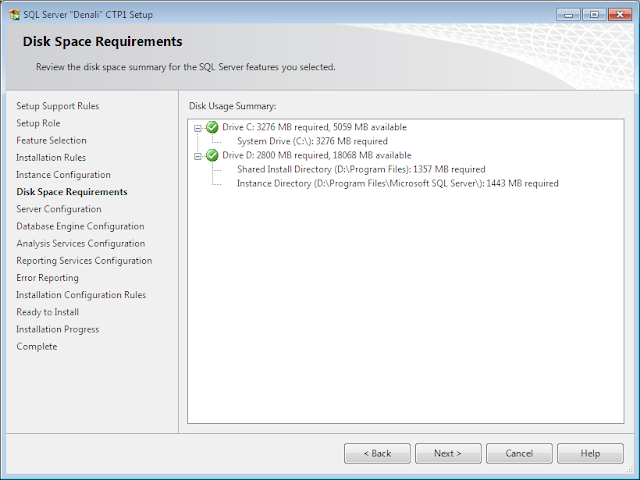Select Ready to Install step
Screen dimensions: 640x480
pos(47,312)
